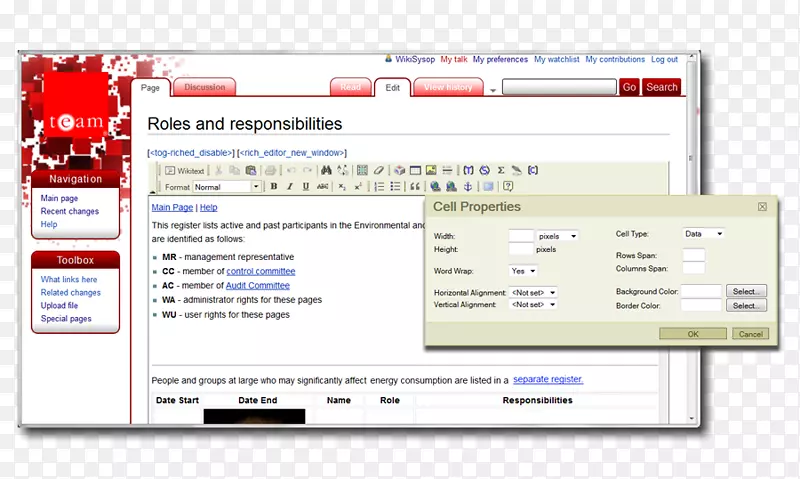800x479 pixels.
Task: Open the Word Wrap dropdown
Action: pos(523,271)
